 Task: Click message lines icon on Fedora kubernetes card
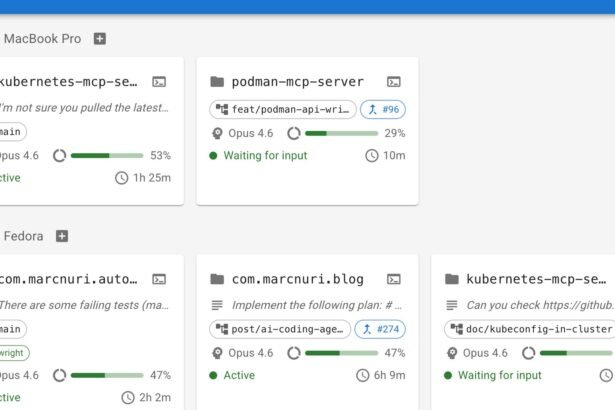click(451, 305)
